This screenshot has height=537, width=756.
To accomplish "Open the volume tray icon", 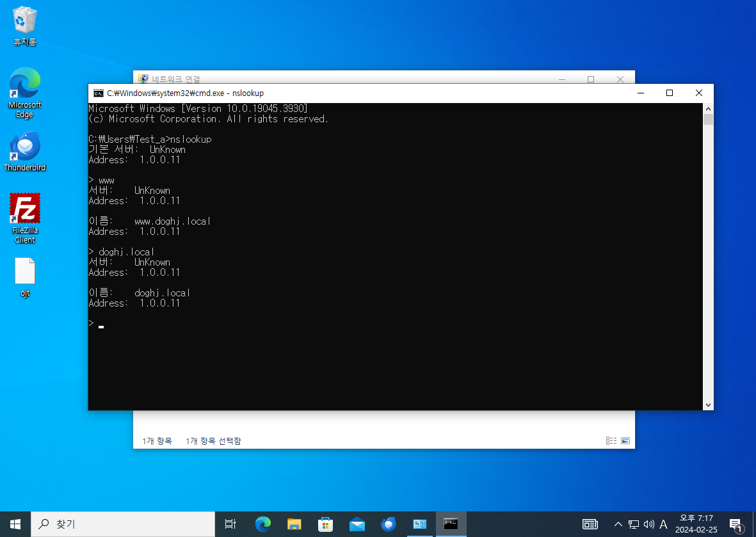I will tap(649, 524).
